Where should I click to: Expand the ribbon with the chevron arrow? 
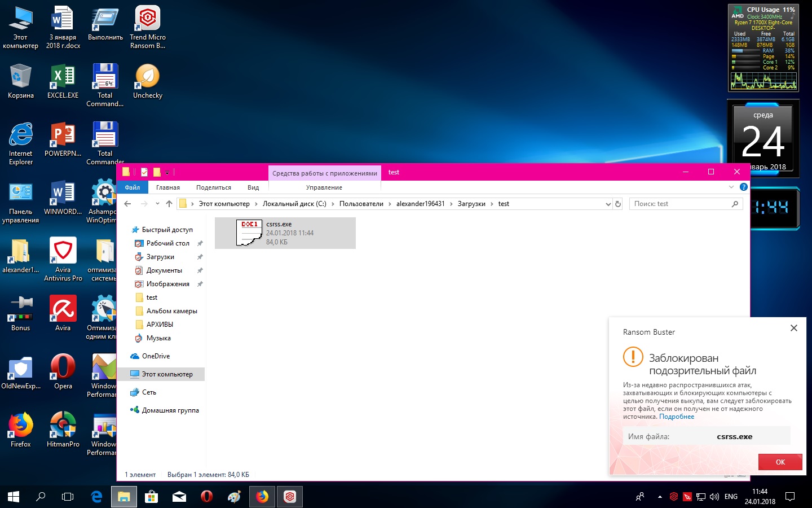click(x=731, y=187)
